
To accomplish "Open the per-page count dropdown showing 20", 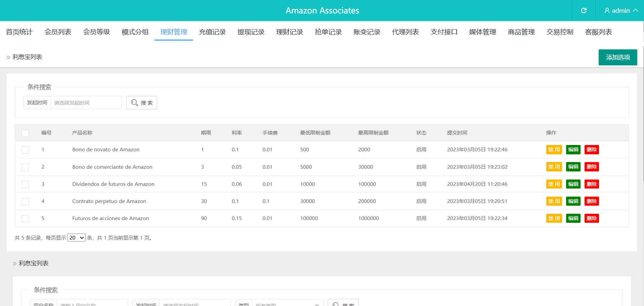I will 77,238.
